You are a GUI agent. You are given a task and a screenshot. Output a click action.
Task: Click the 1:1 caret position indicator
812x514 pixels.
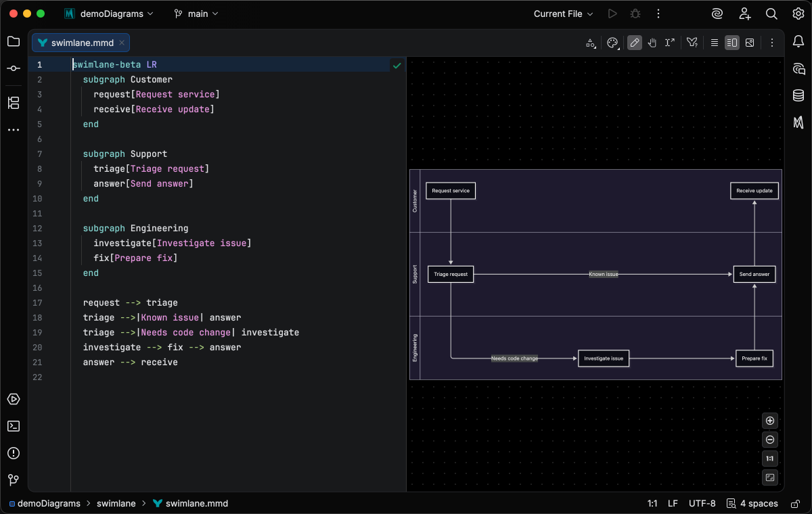[x=652, y=503]
